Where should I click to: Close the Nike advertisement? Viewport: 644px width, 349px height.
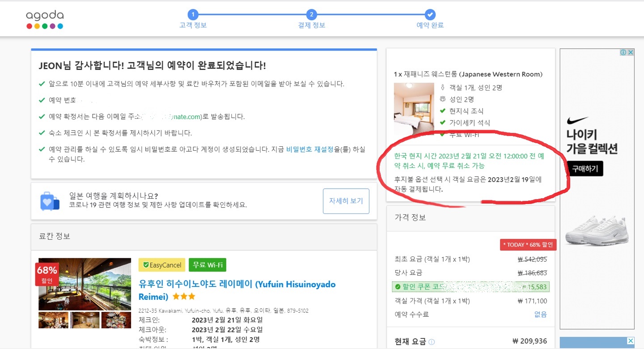[x=631, y=52]
